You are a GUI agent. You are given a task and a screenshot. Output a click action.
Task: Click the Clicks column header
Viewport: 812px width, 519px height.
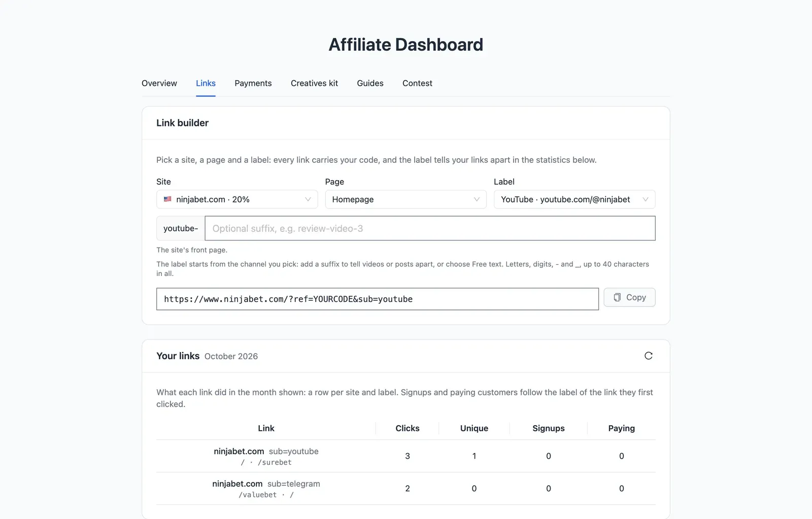tap(408, 428)
